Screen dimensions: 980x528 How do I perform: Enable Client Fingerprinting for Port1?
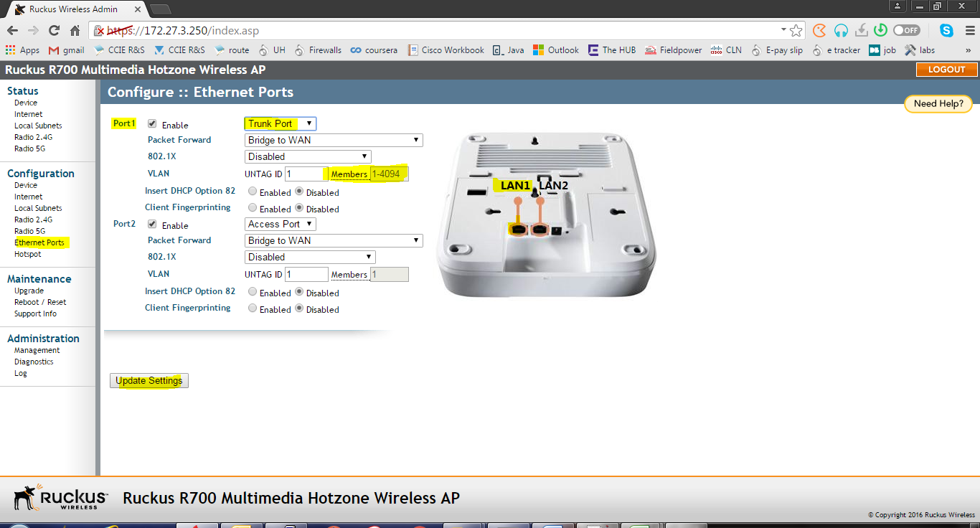pyautogui.click(x=251, y=208)
